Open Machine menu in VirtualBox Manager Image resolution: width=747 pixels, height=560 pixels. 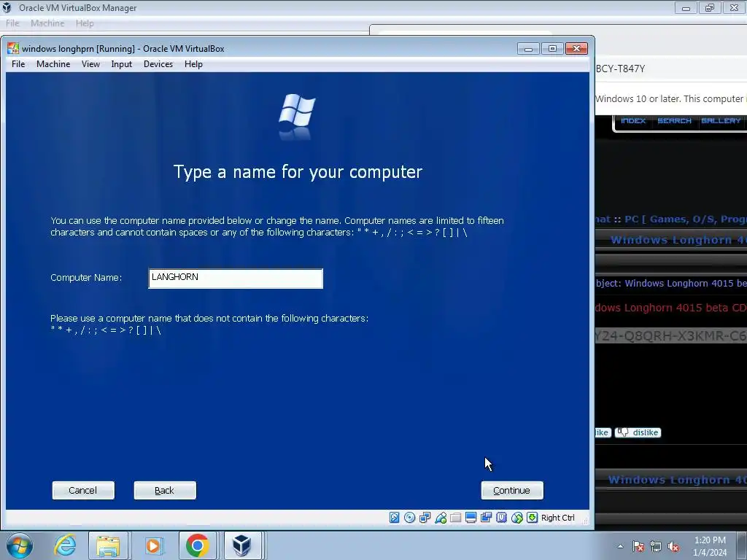(x=47, y=23)
